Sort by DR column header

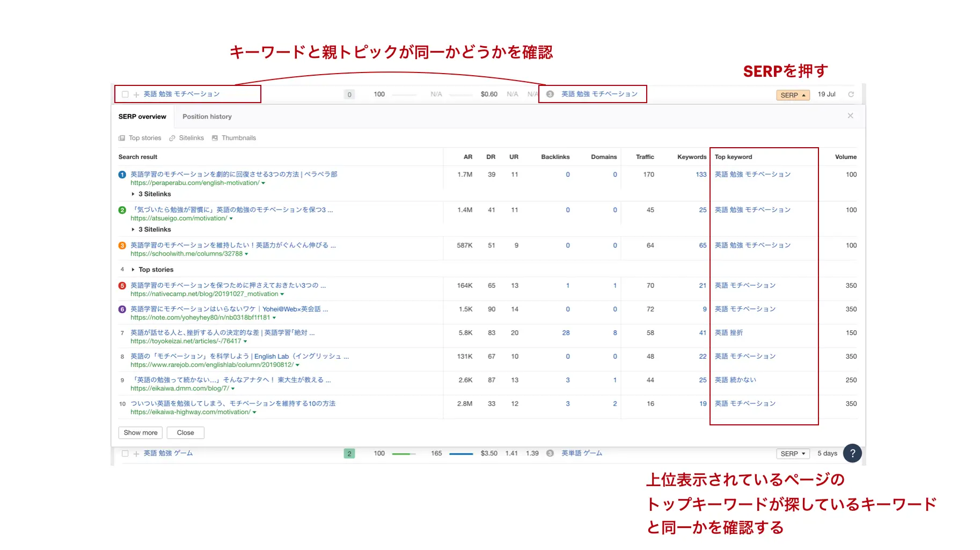tap(491, 157)
